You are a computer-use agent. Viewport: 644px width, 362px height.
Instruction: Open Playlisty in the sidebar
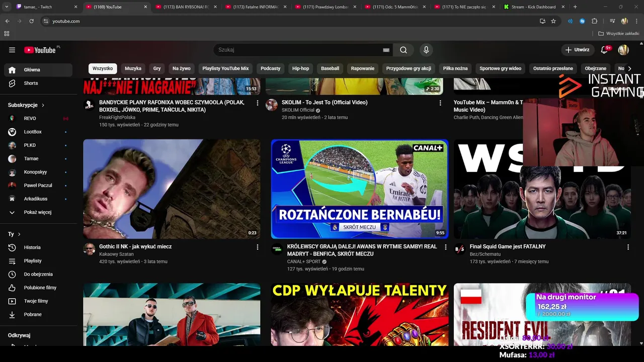(x=38, y=261)
